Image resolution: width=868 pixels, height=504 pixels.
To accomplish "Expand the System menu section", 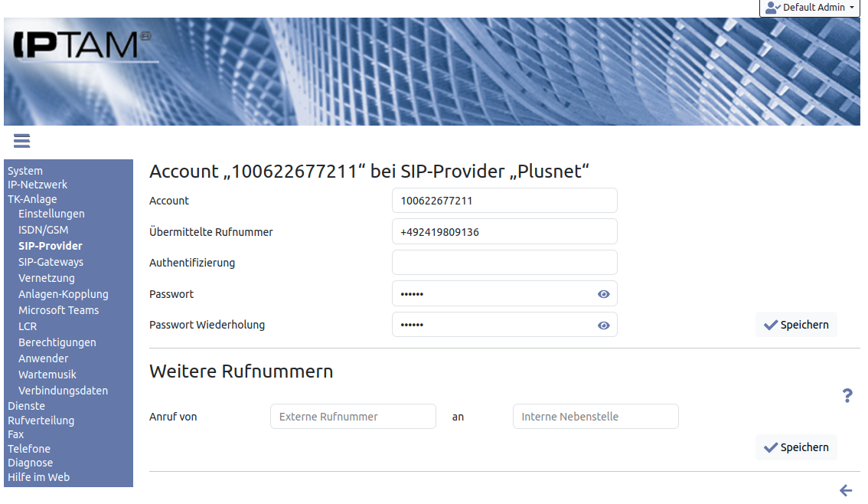I will [x=25, y=171].
